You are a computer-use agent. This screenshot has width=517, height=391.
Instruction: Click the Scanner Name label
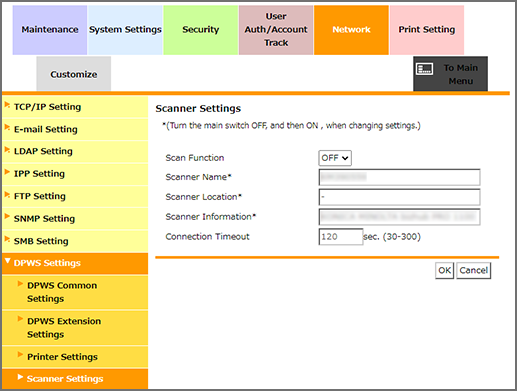coord(198,177)
